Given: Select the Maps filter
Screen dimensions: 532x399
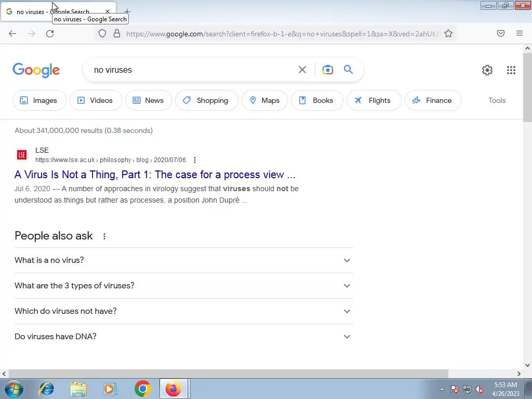Looking at the screenshot, I should [264, 100].
